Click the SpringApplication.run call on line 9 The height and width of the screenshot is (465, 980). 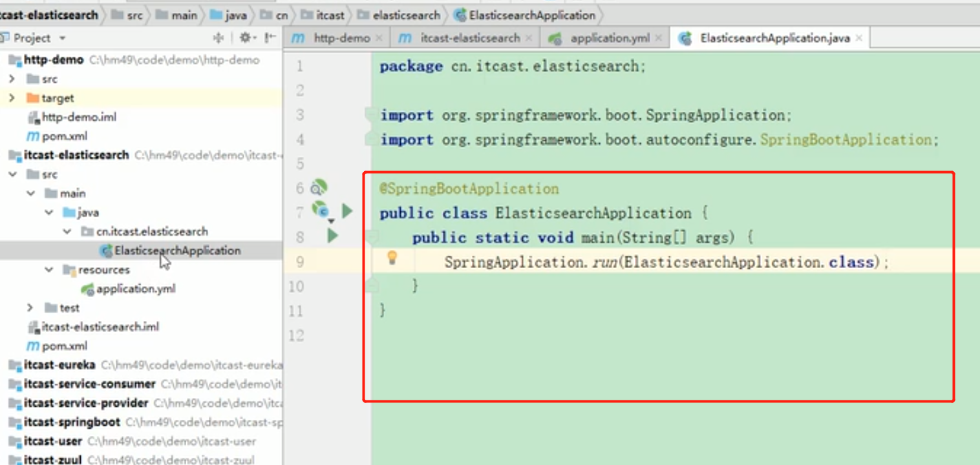click(666, 262)
